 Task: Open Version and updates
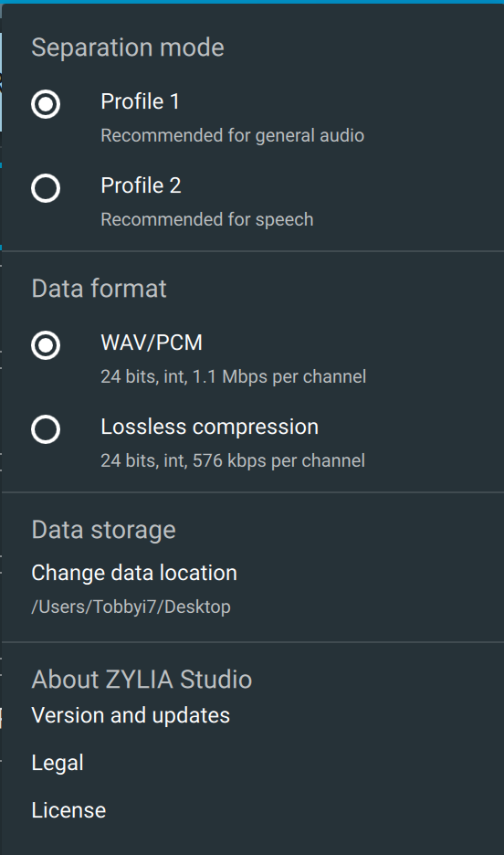tap(131, 715)
